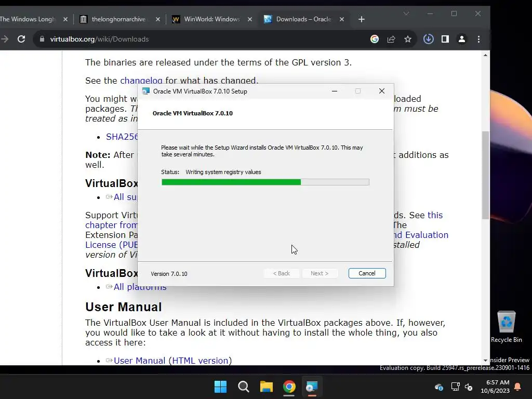Open the changelog link
The height and width of the screenshot is (399, 532).
click(x=141, y=81)
